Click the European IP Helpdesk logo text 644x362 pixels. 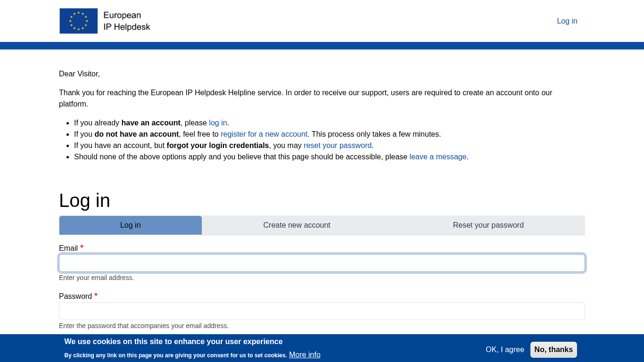pyautogui.click(x=126, y=21)
